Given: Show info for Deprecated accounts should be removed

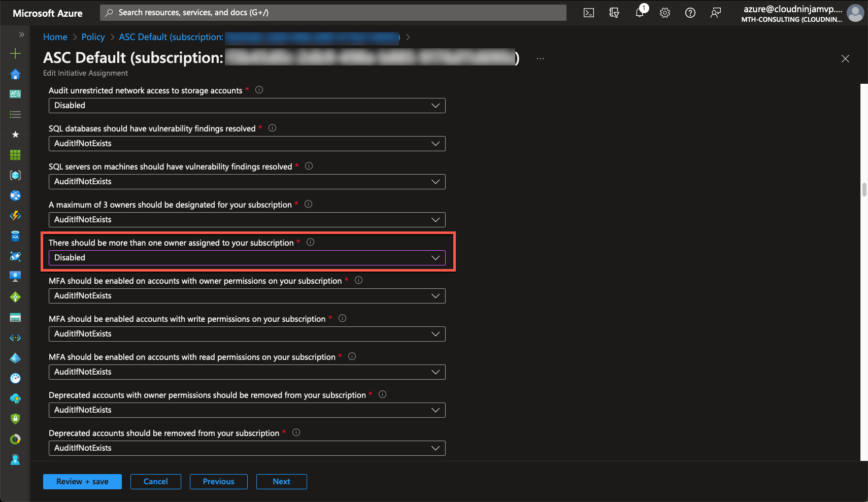Looking at the screenshot, I should click(x=296, y=432).
